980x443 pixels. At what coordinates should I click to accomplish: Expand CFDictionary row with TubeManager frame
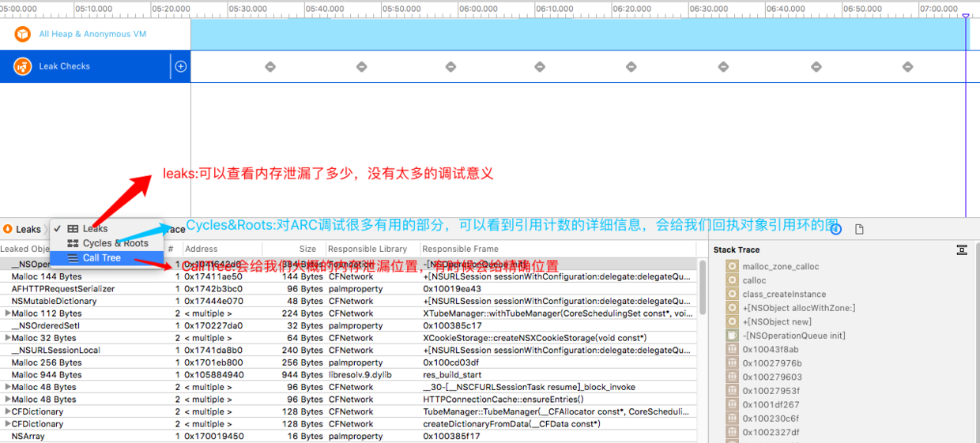[x=8, y=411]
